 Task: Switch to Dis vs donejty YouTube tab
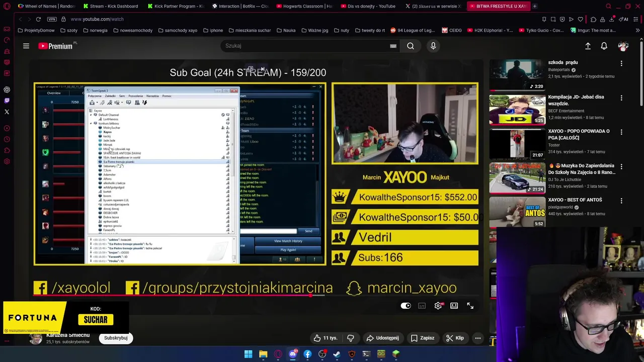point(370,6)
